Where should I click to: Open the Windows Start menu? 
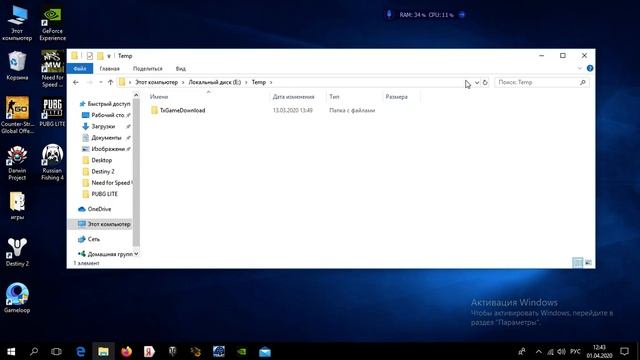click(11, 351)
